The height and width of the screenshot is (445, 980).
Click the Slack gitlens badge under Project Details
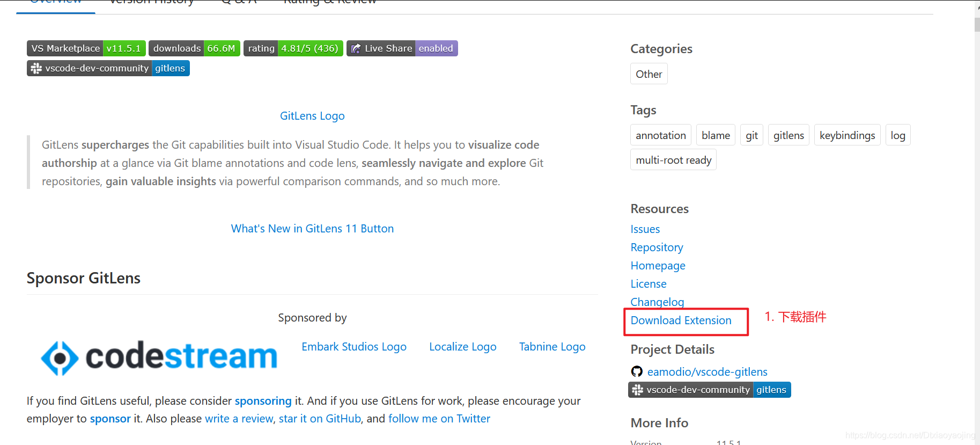click(709, 390)
